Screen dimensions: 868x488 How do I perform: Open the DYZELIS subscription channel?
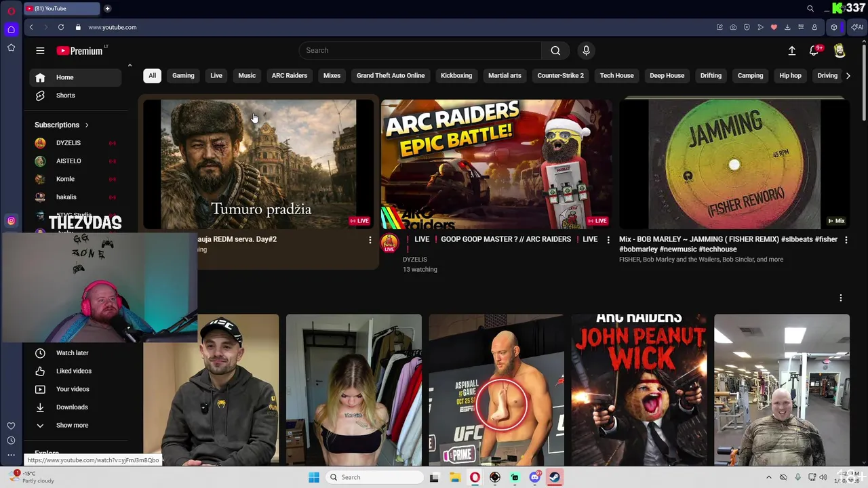(75, 143)
